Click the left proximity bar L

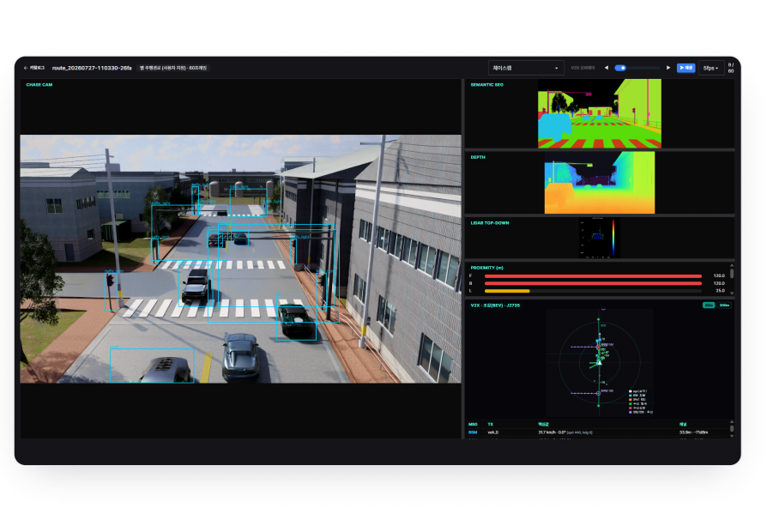click(x=593, y=291)
